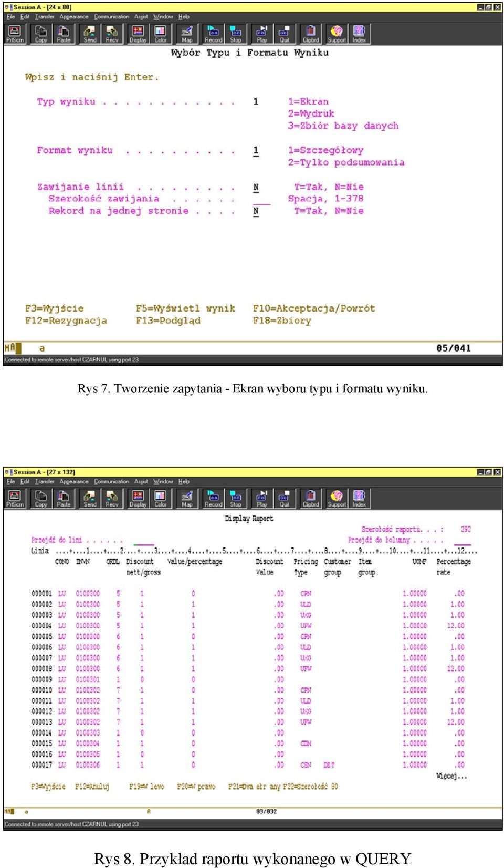
Task: Click Copy icon in top 24 x 80 session
Action: point(41,34)
